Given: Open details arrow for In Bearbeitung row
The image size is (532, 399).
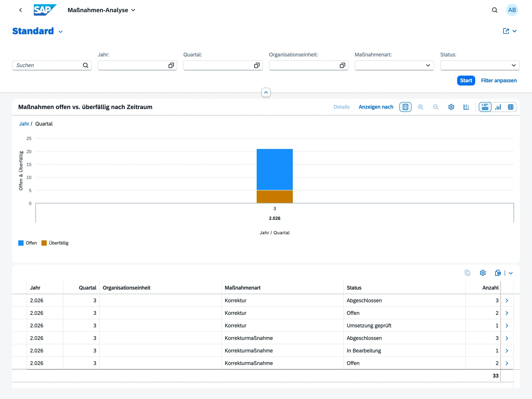Looking at the screenshot, I should click(x=507, y=351).
